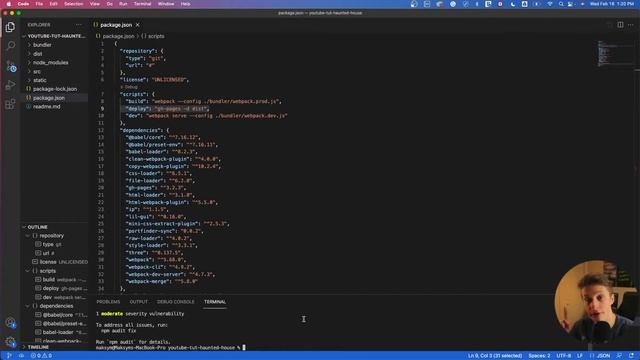Open Run and Debug view
Screen dimensions: 640x360
10,85
